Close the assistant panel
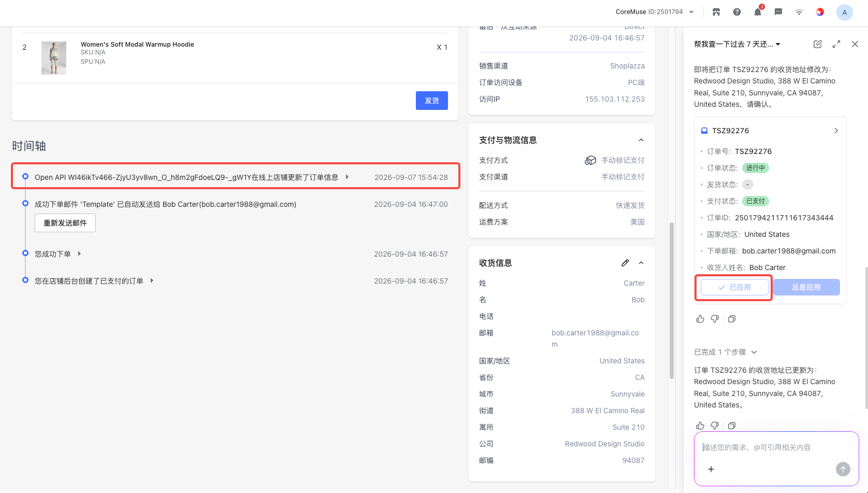 click(855, 44)
